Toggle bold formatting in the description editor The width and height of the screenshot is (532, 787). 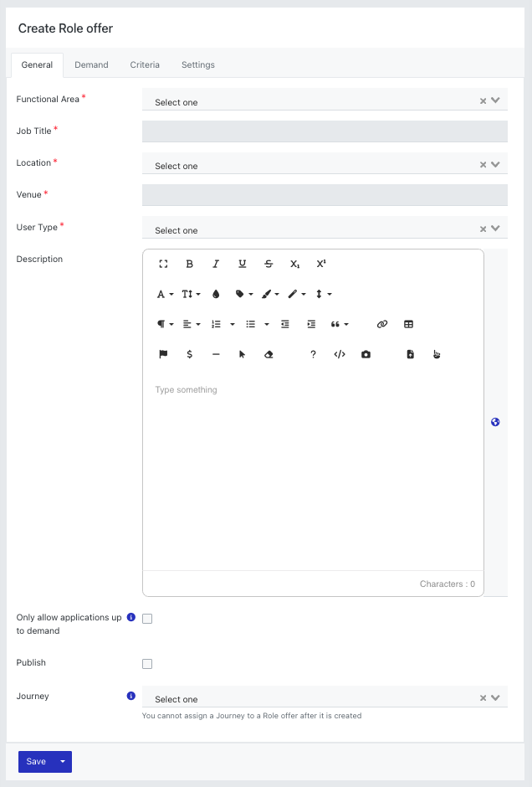tap(190, 264)
